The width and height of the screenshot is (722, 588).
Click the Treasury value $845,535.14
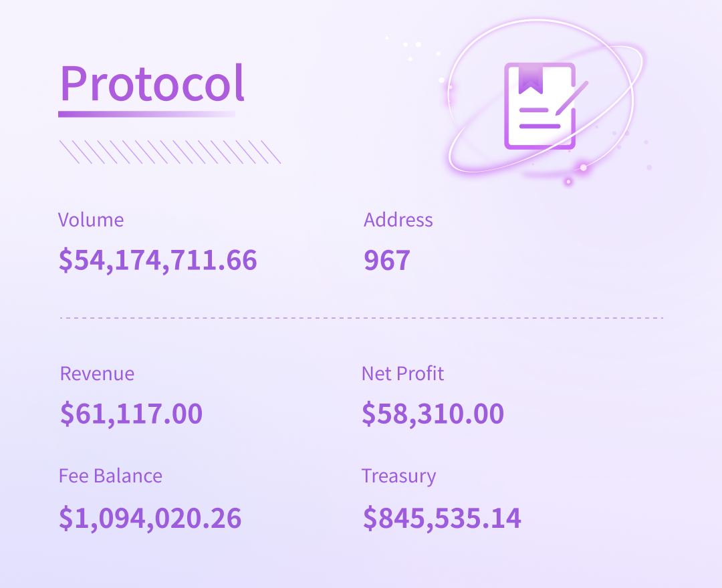pos(442,518)
